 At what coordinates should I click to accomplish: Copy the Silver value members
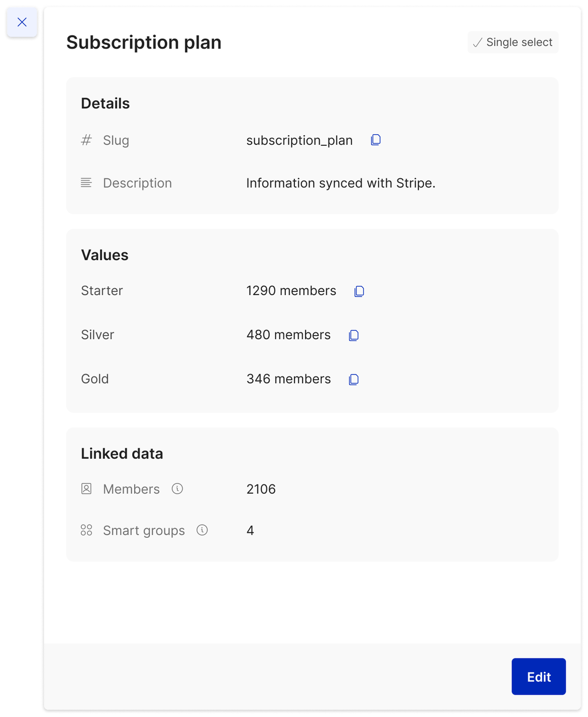pos(354,335)
